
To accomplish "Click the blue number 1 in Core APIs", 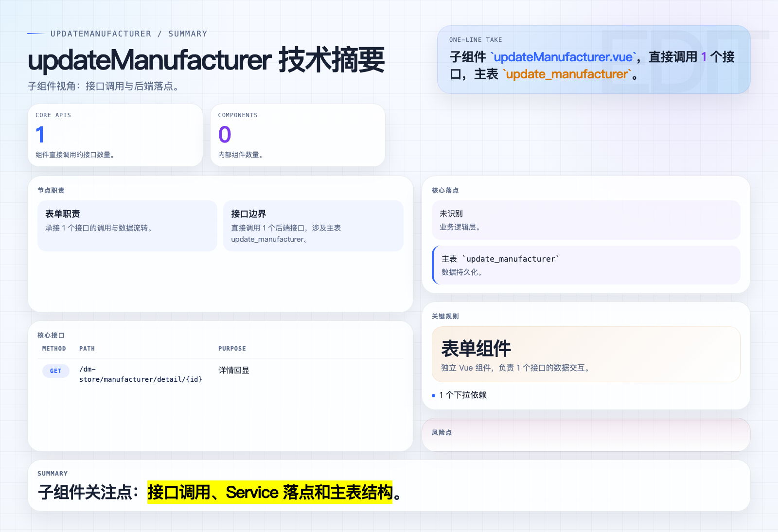I will point(40,134).
